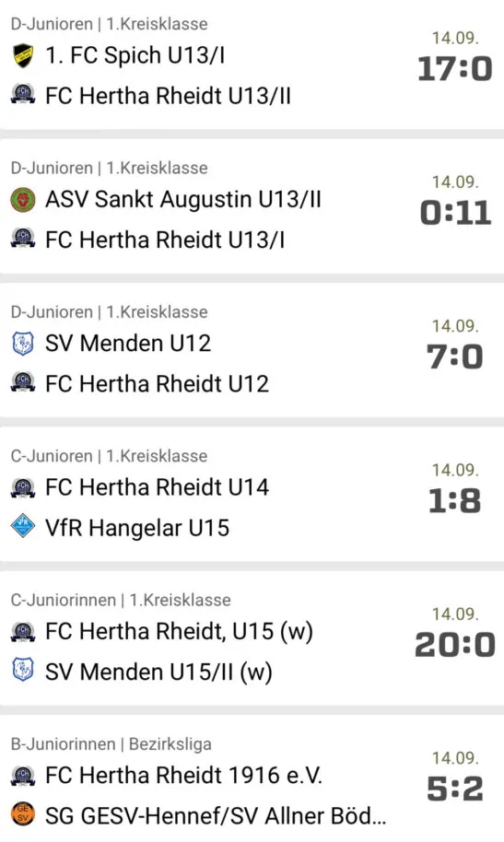Image resolution: width=504 pixels, height=842 pixels.
Task: Open team FC Hertha Rheidt, U15 (w)
Action: pos(179,632)
